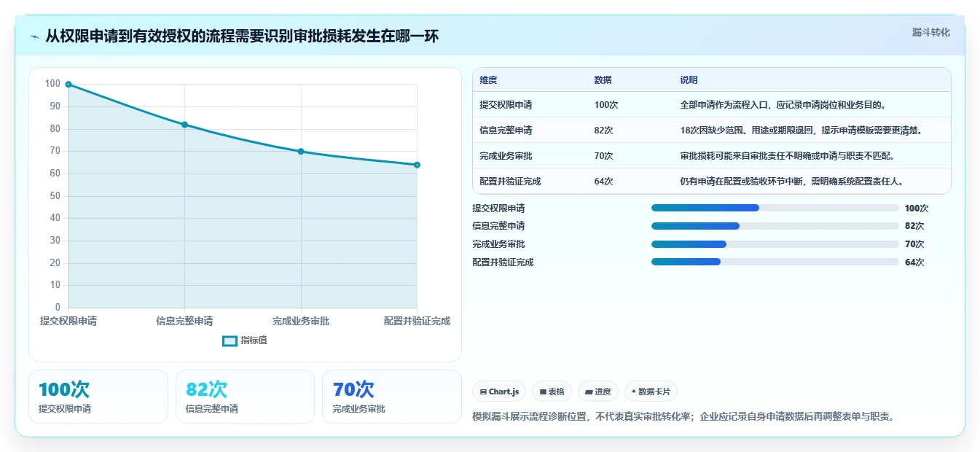Screen dimensions: 980x452
Task: Toggle the 指标值 legend swatch
Action: pos(230,340)
